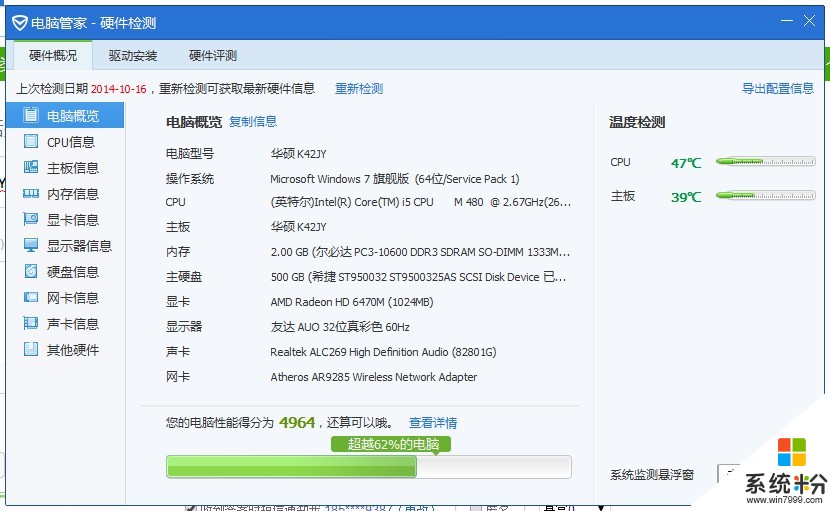830x511 pixels.
Task: Select 显卡信息 text in sidebar
Action: click(73, 220)
